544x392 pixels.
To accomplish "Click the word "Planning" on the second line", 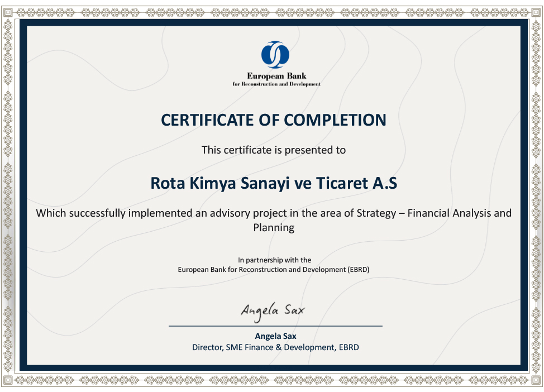I will (273, 228).
